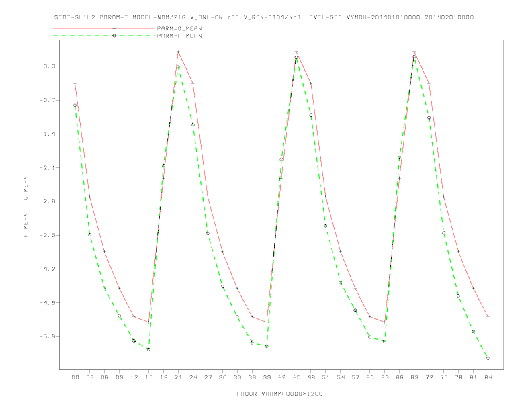Viewport: 532px width, 411px height.
Task: Click the y-axis tick value -3.5
Action: (48, 235)
